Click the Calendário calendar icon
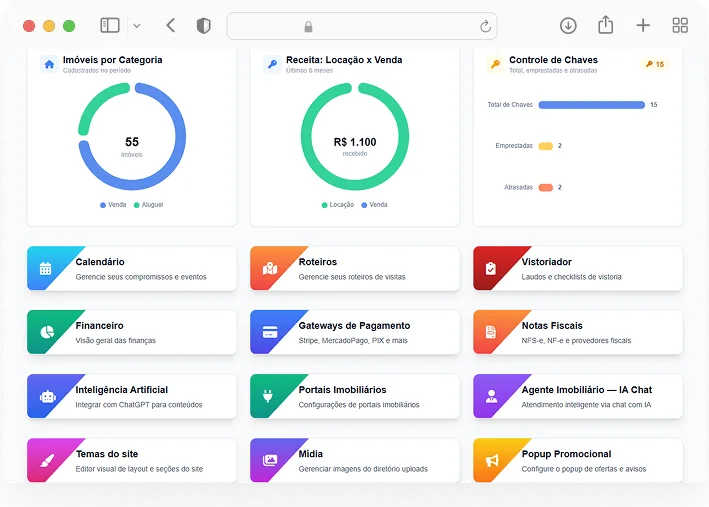 (x=45, y=269)
